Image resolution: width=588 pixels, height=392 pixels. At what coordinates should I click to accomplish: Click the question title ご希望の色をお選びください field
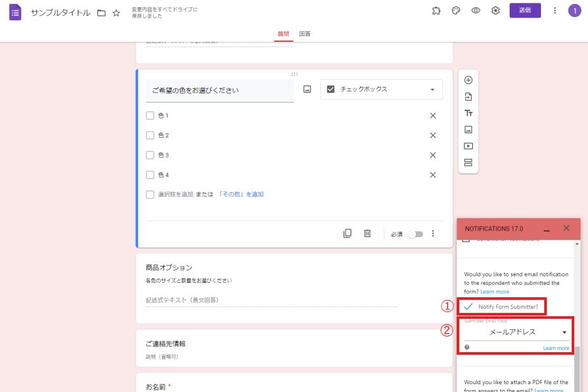(220, 90)
